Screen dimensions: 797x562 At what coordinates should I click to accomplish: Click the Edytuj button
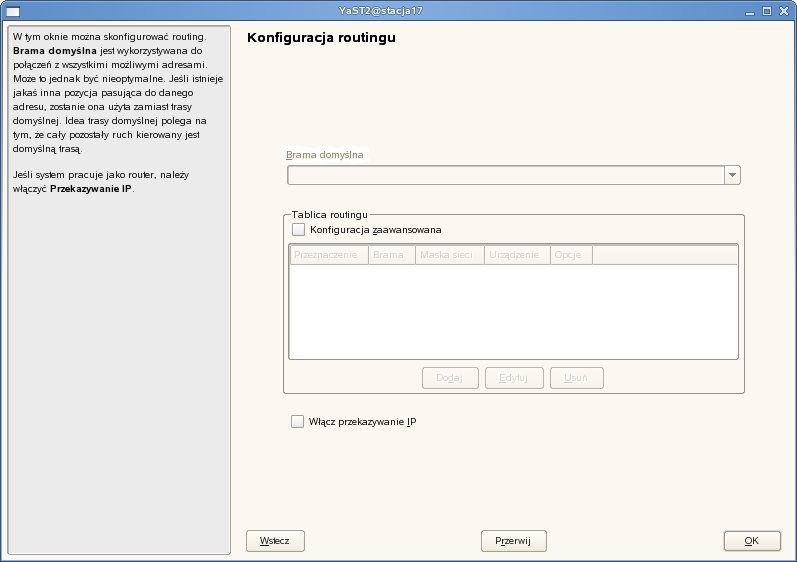click(x=514, y=378)
